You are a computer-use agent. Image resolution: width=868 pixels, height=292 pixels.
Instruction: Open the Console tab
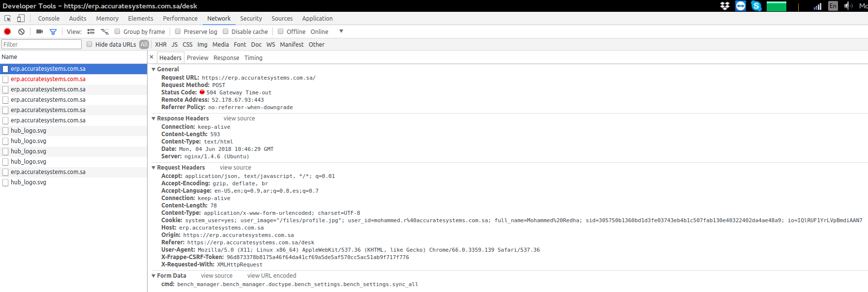click(x=49, y=18)
